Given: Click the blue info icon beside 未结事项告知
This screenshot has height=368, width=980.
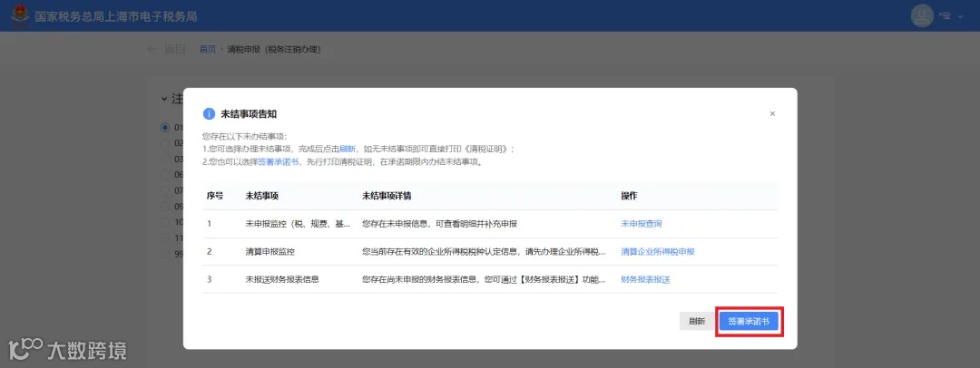Looking at the screenshot, I should tap(210, 113).
